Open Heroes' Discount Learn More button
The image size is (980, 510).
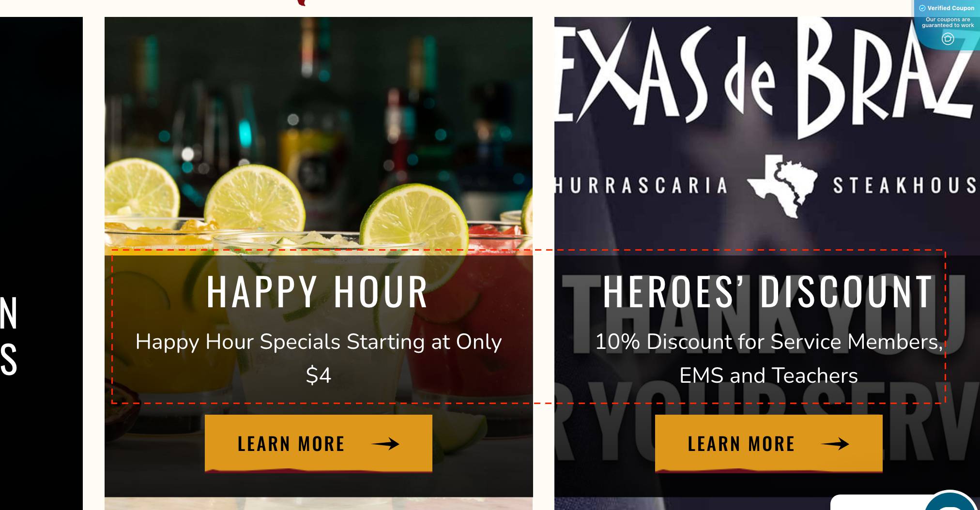[769, 443]
